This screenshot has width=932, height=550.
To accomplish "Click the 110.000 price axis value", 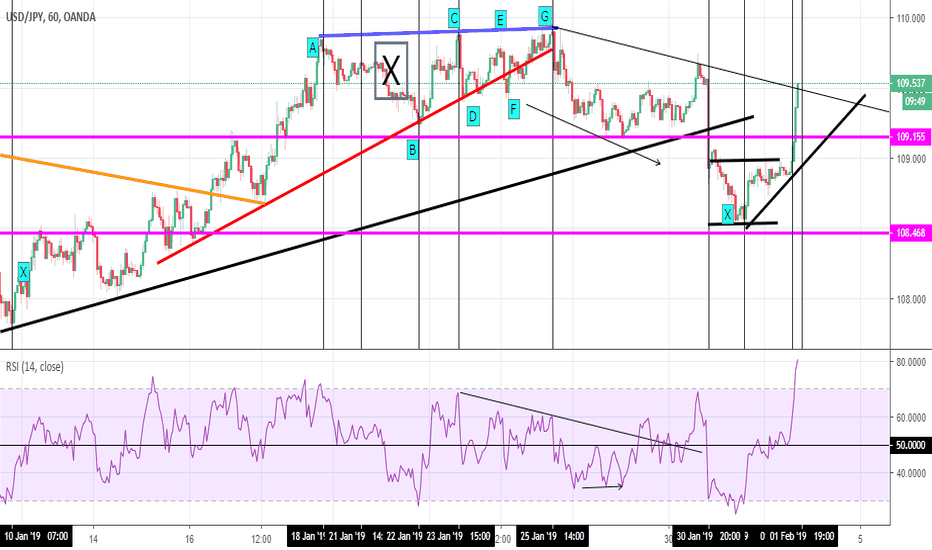I will pyautogui.click(x=911, y=18).
